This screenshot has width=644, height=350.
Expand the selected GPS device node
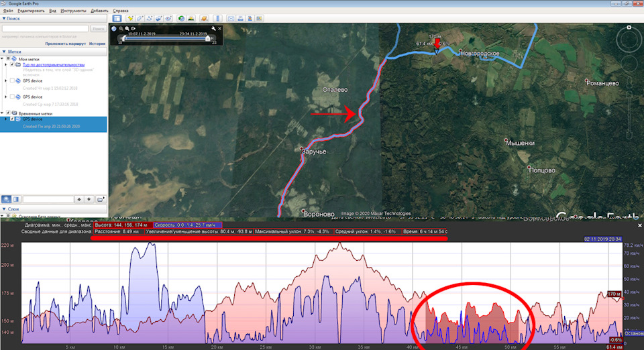coord(6,119)
